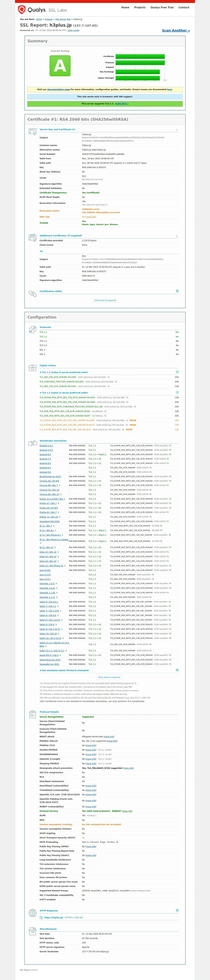The image size is (210, 980).
Task: Go to Home in the breadcrumb
Action: [39, 19]
